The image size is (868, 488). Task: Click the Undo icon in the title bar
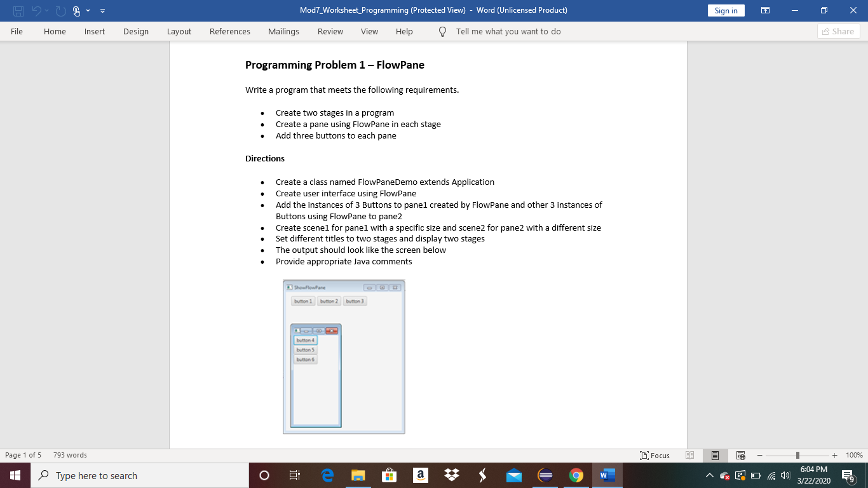[36, 10]
